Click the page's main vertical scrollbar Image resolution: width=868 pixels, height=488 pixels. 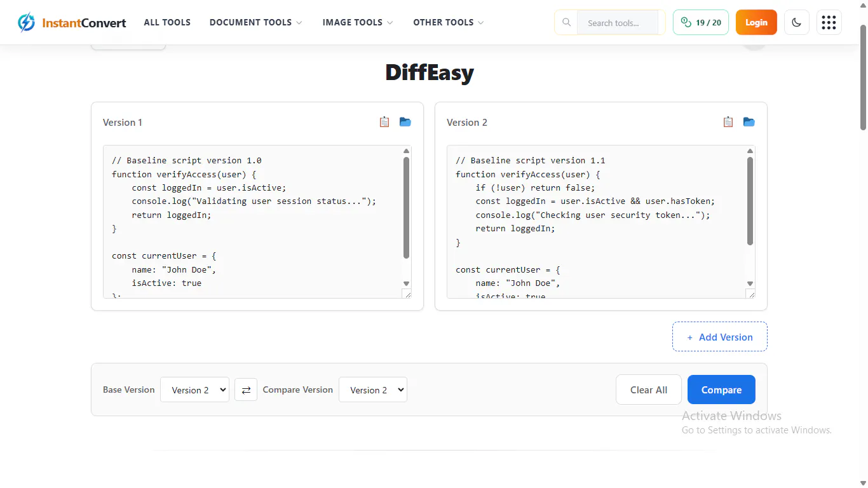click(x=863, y=78)
